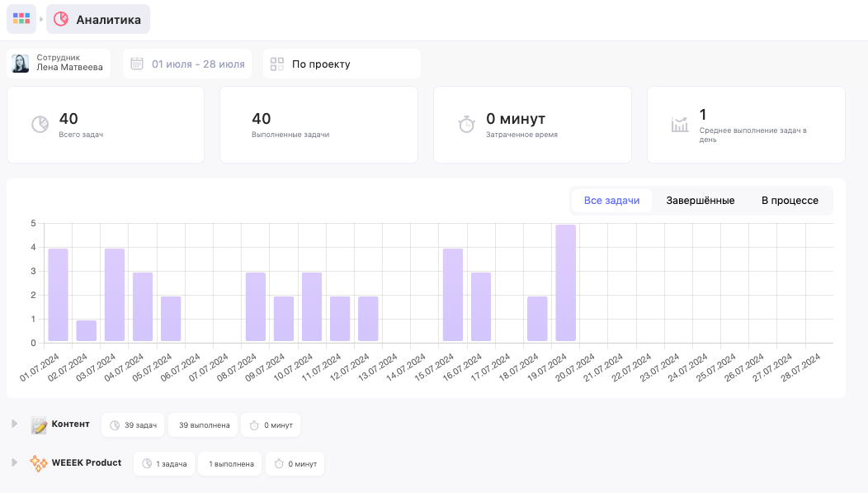Click the stopwatch icon for Затраченное время

click(466, 125)
